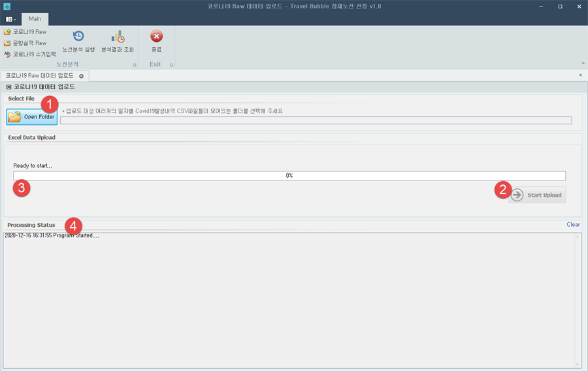588x372 pixels.
Task: Open the 노선분석 group dialog launcher
Action: pyautogui.click(x=135, y=65)
